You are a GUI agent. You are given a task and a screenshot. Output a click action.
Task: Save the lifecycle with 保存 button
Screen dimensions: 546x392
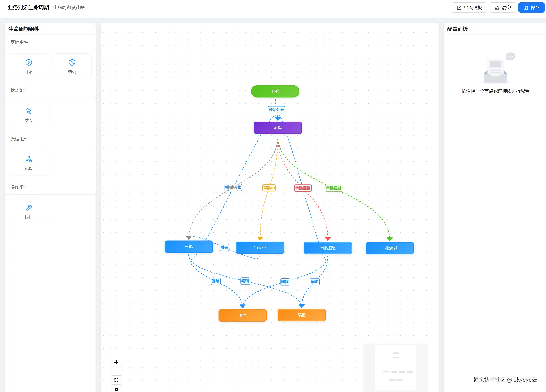click(x=531, y=8)
